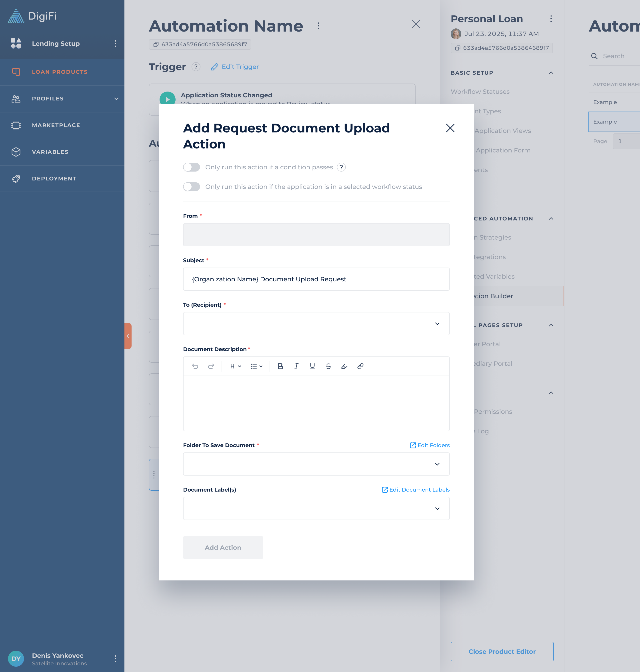
Task: Open the To (Recipient) dropdown
Action: [x=316, y=323]
